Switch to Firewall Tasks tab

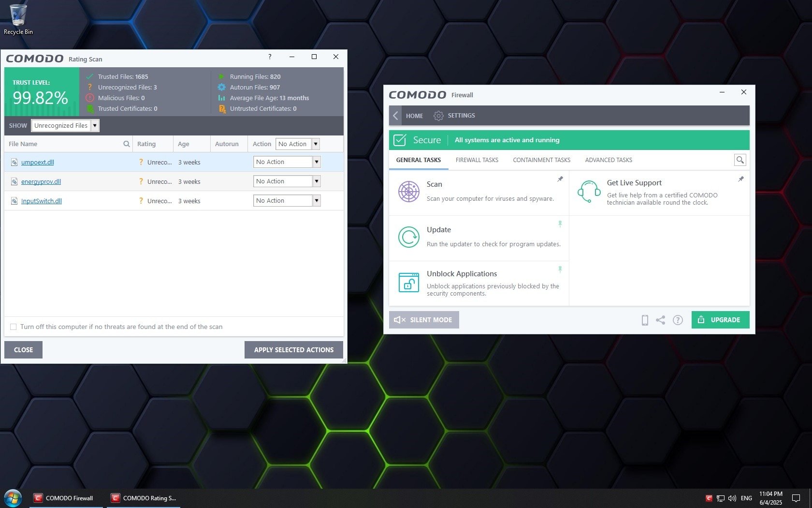coord(477,160)
